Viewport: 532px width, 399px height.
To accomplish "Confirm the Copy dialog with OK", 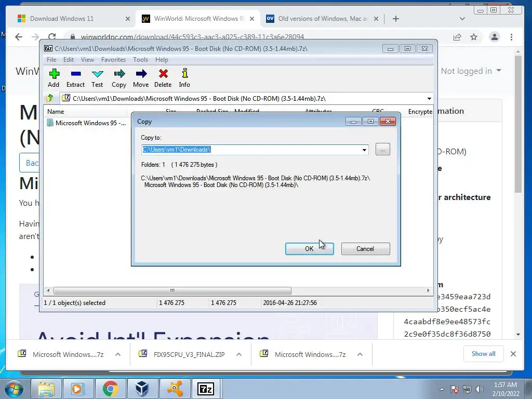I will tap(310, 249).
